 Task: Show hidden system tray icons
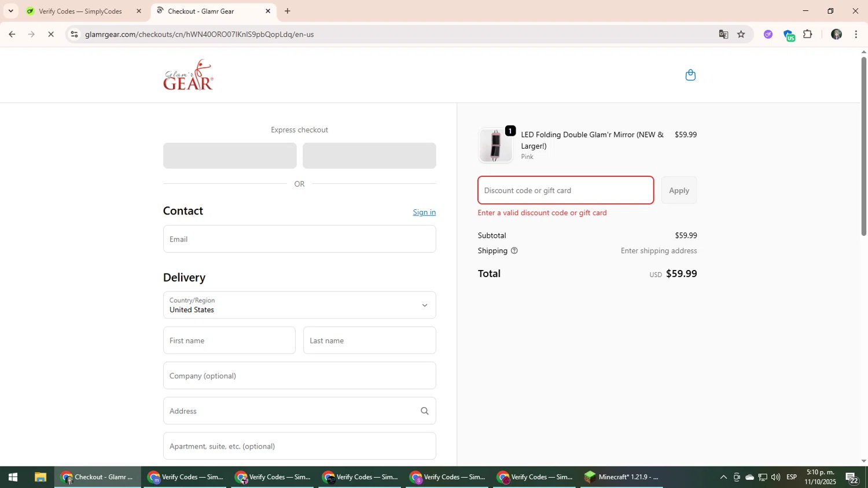click(x=723, y=477)
